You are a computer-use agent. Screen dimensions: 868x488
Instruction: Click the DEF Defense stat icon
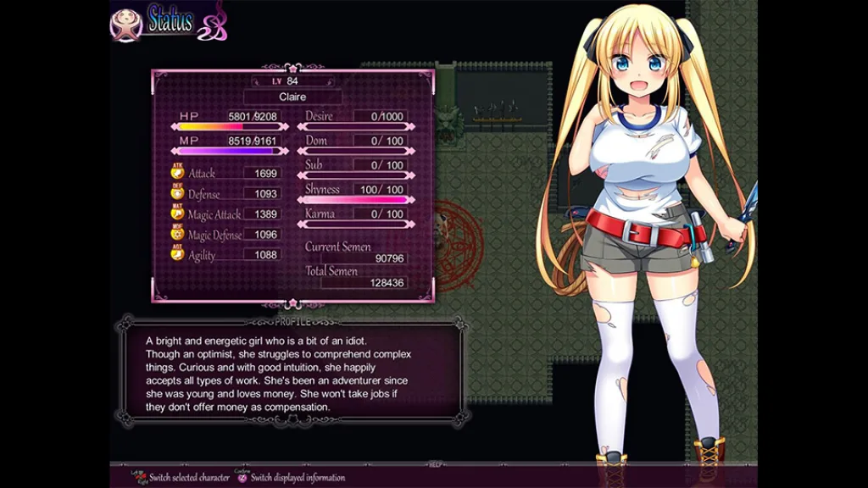tap(177, 192)
